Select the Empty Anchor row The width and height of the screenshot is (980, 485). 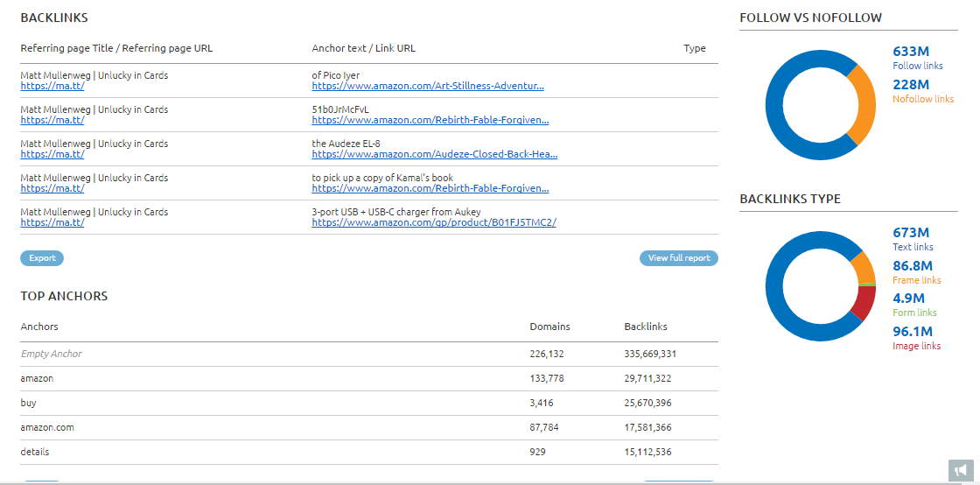pyautogui.click(x=369, y=354)
